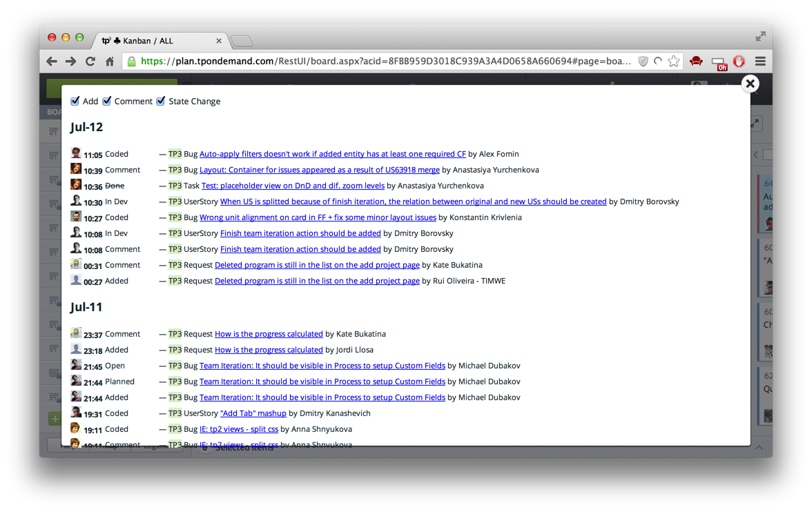Disable the Comment filter checkbox
Image resolution: width=812 pixels, height=512 pixels.
point(107,101)
